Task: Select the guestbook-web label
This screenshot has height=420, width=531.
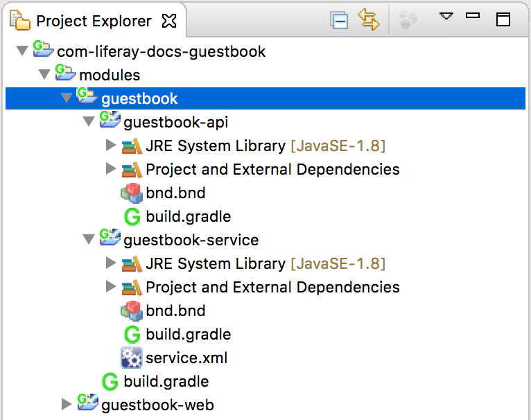Action: pyautogui.click(x=157, y=405)
